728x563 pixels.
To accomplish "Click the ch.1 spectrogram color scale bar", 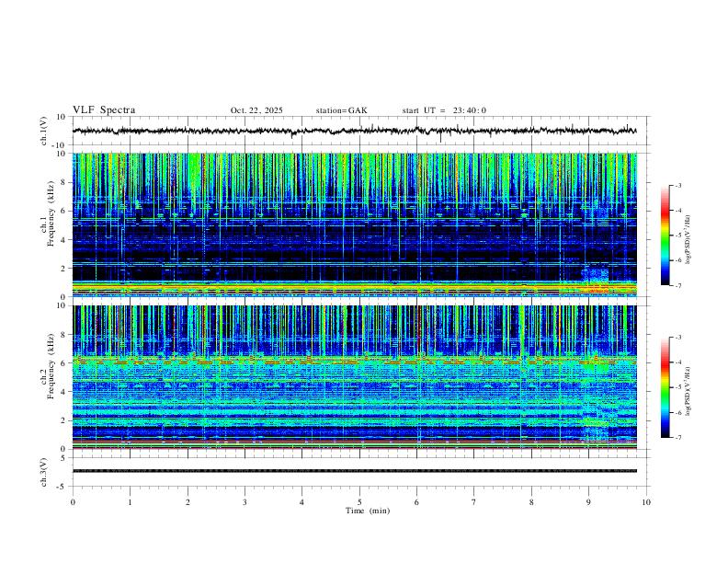I will 665,236.
